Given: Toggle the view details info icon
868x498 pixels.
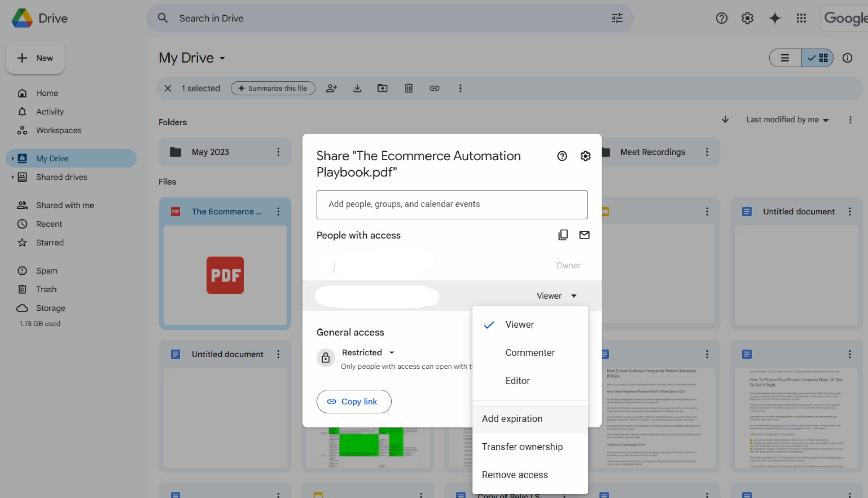Looking at the screenshot, I should tap(847, 58).
